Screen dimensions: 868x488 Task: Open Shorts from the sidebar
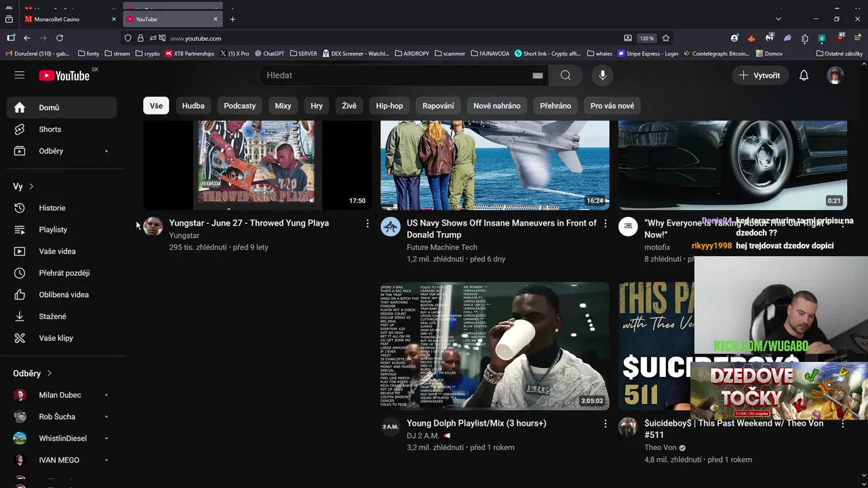[62, 129]
